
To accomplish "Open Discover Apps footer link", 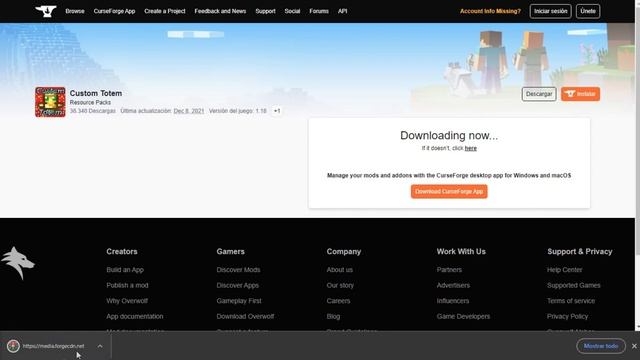I will point(238,285).
